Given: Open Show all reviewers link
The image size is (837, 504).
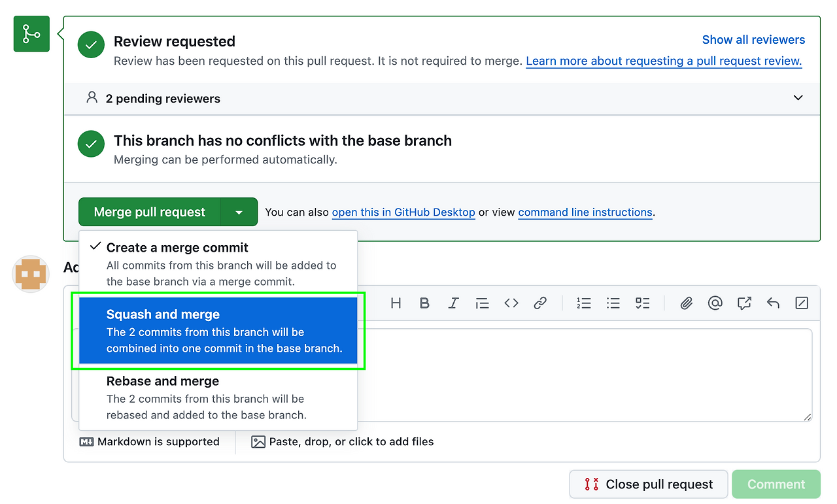Looking at the screenshot, I should coord(753,40).
